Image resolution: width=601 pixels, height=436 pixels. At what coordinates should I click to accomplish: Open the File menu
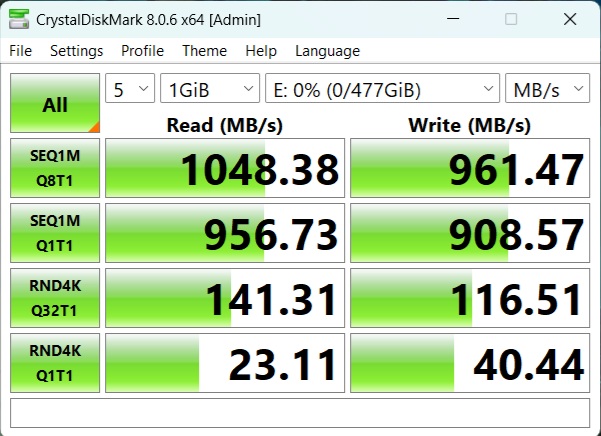(x=20, y=51)
